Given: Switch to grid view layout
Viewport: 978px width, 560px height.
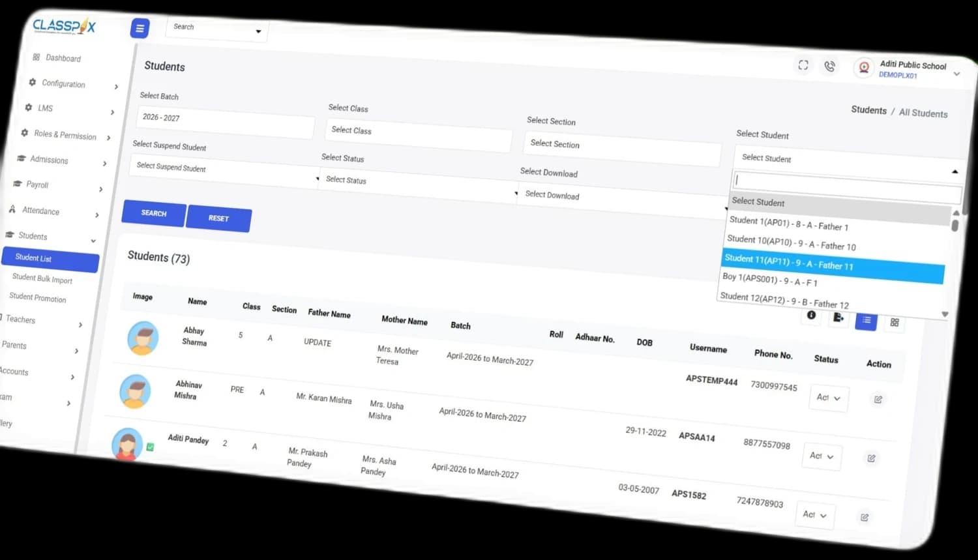Looking at the screenshot, I should coord(895,322).
